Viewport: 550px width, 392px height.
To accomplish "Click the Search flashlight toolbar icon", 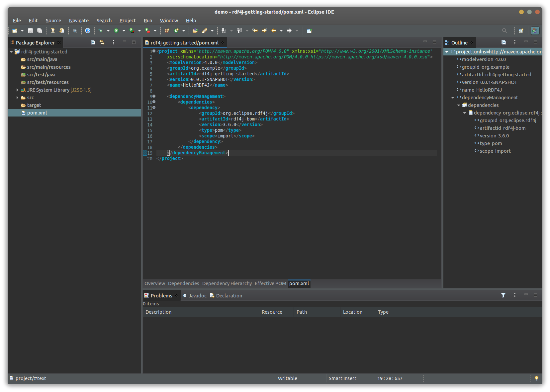I will [205, 31].
